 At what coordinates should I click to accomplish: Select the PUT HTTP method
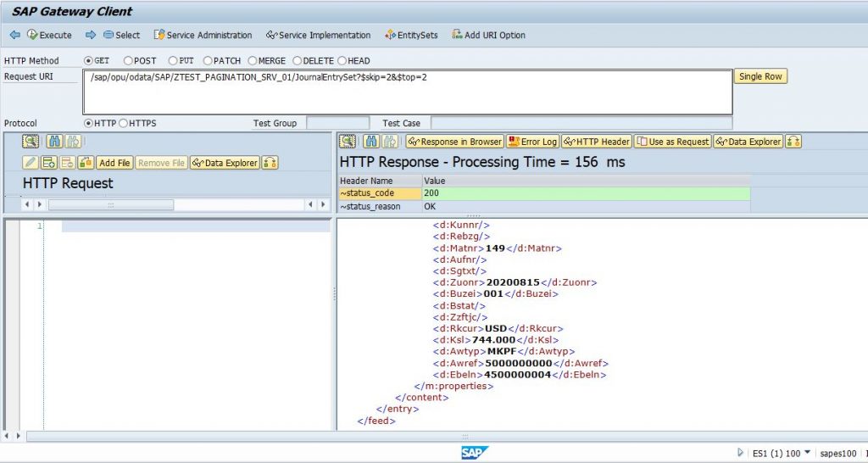pyautogui.click(x=173, y=61)
